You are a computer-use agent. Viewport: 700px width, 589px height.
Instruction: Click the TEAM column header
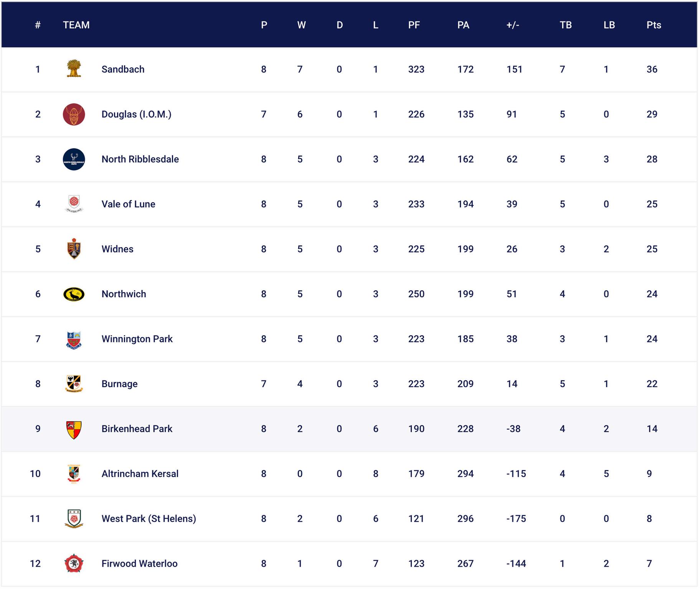(76, 25)
